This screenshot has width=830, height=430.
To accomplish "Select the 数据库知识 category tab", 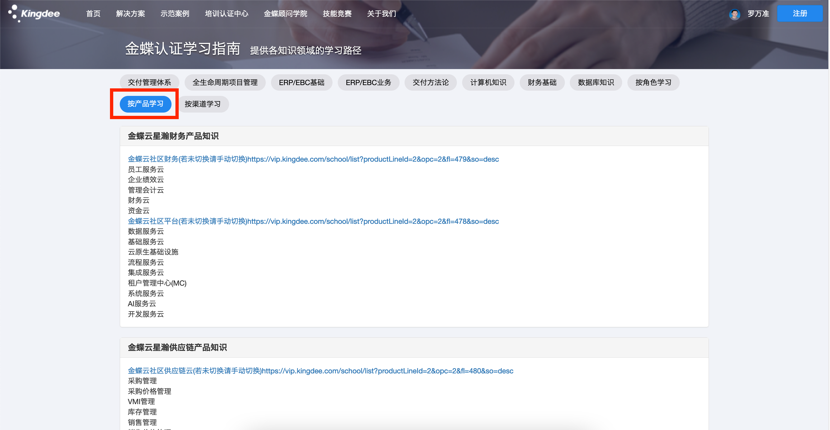I will click(596, 83).
